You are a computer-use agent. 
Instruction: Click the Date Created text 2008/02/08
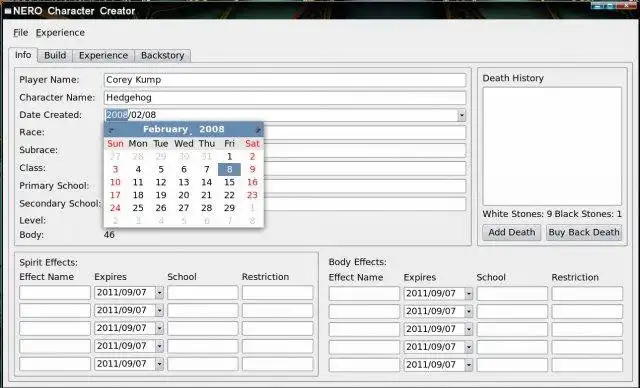(131, 115)
